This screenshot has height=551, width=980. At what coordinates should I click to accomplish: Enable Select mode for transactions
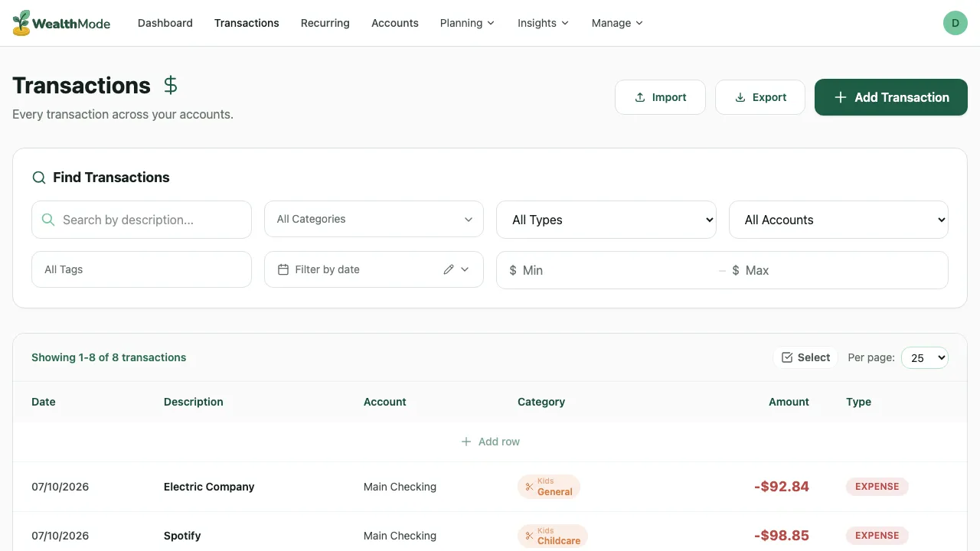pyautogui.click(x=805, y=357)
